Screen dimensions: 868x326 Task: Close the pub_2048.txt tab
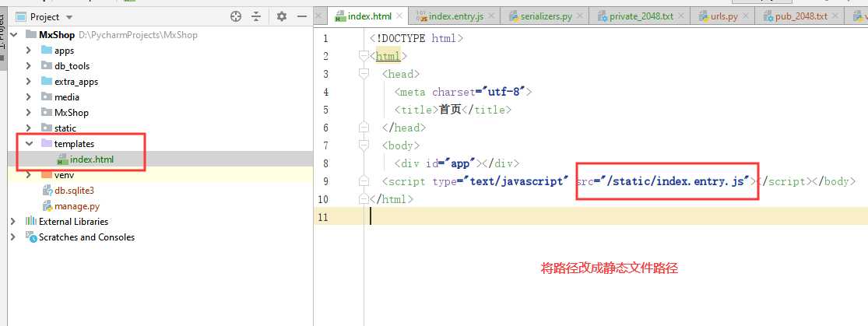click(835, 16)
